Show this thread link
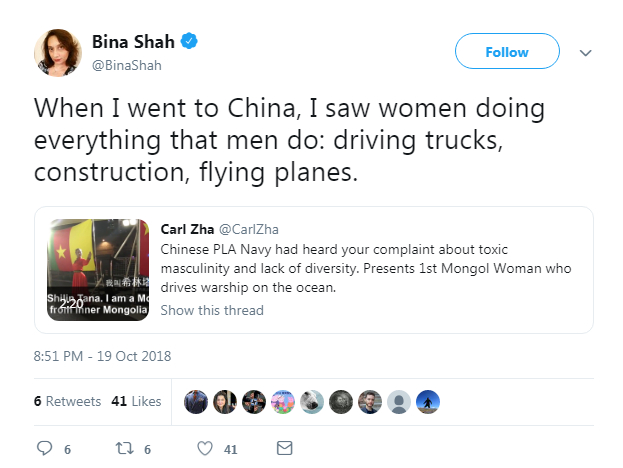 [x=212, y=310]
